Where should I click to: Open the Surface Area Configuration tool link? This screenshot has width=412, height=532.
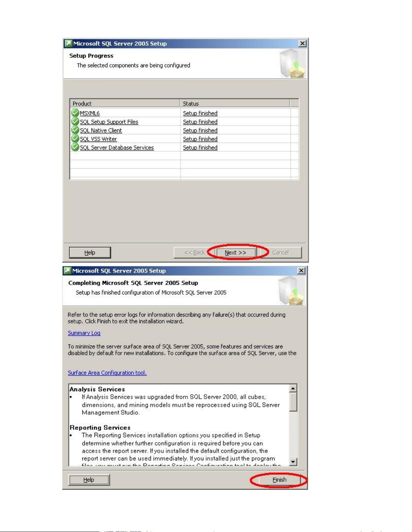pos(107,373)
